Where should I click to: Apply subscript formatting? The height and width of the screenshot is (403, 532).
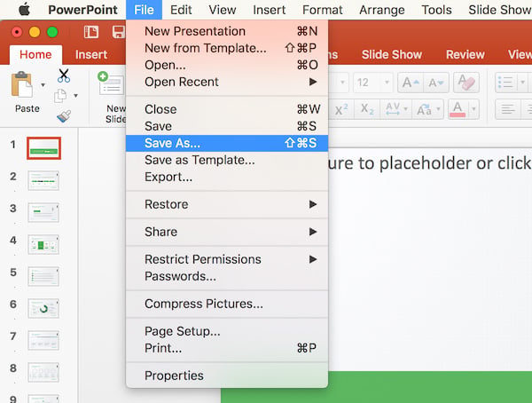367,109
